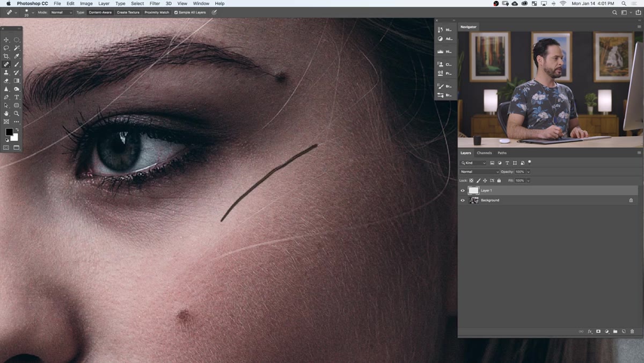Click the pressure for size icon
Screen dimensions: 644x363
[215, 12]
